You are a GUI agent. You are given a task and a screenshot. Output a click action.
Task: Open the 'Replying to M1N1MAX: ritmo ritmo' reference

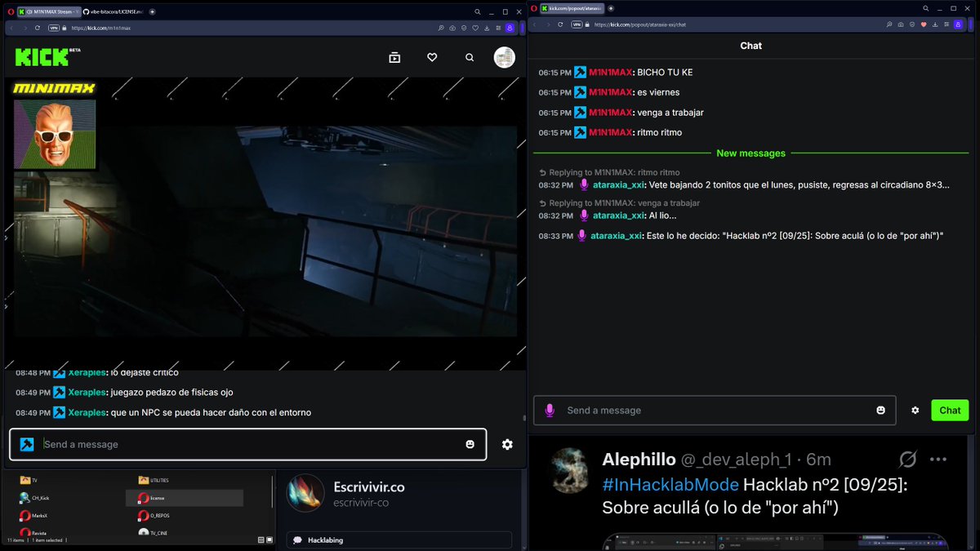click(x=608, y=172)
